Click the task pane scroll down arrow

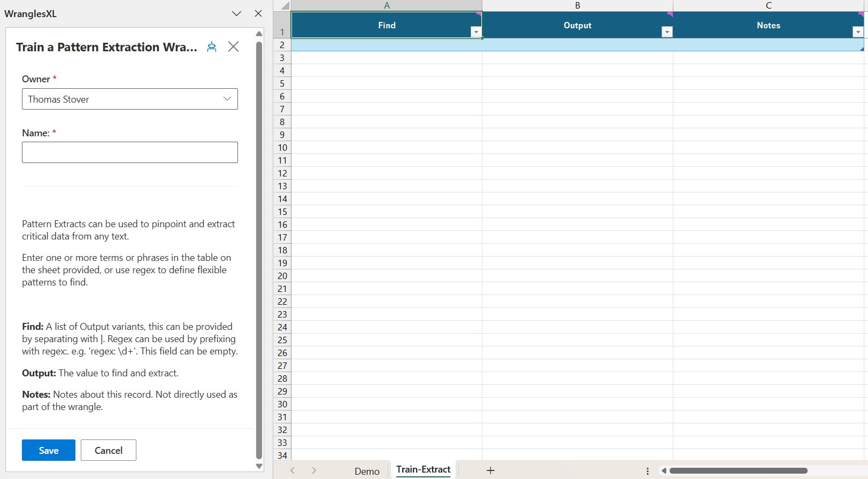click(259, 466)
